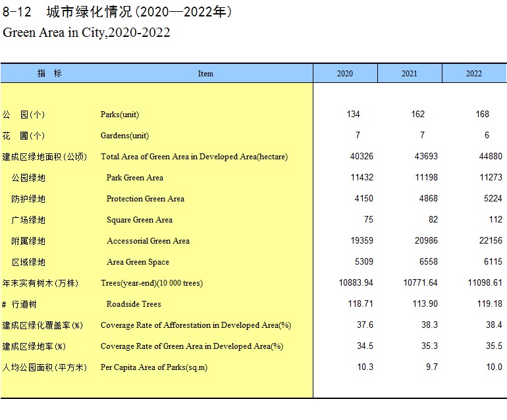Click 'Total Area of Green Area in Developed Area(hectare)'
This screenshot has height=420, width=507.
pos(194,157)
